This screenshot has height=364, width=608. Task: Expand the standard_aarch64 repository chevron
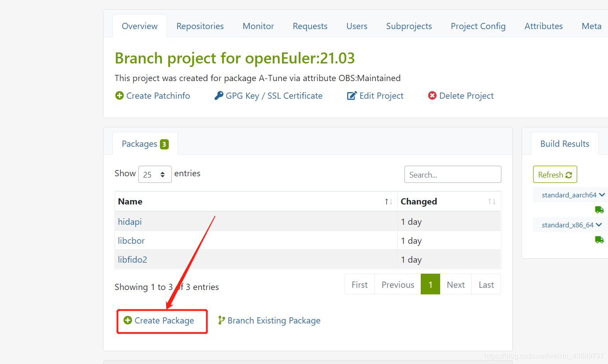(x=603, y=195)
